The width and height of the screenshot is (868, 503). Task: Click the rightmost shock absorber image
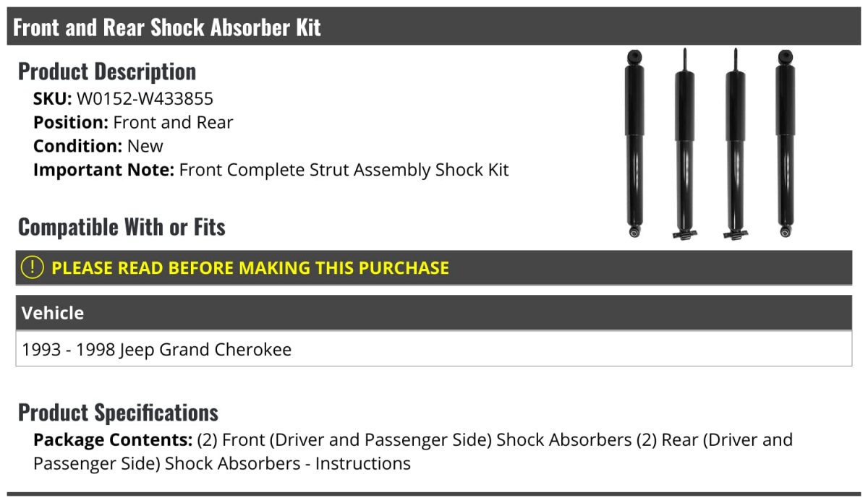(784, 143)
